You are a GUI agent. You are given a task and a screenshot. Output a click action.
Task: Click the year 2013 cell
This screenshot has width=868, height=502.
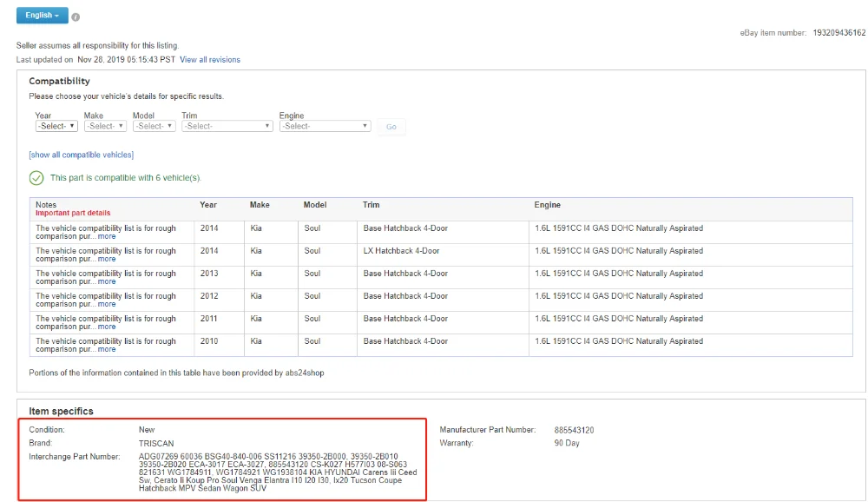pos(209,274)
